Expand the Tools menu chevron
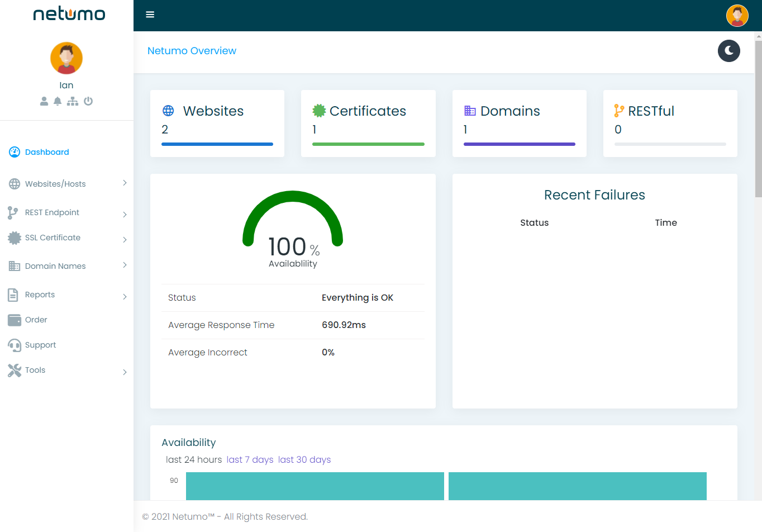This screenshot has width=762, height=532. (125, 372)
